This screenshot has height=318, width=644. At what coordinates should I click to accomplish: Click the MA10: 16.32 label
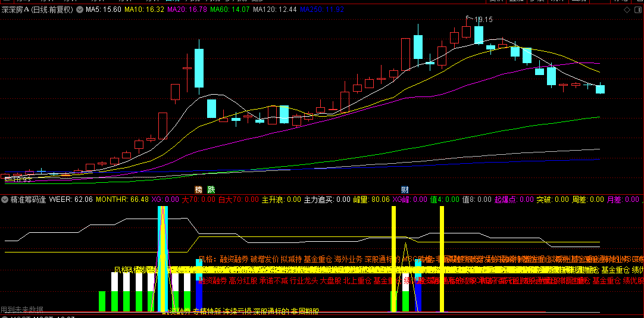tap(144, 10)
